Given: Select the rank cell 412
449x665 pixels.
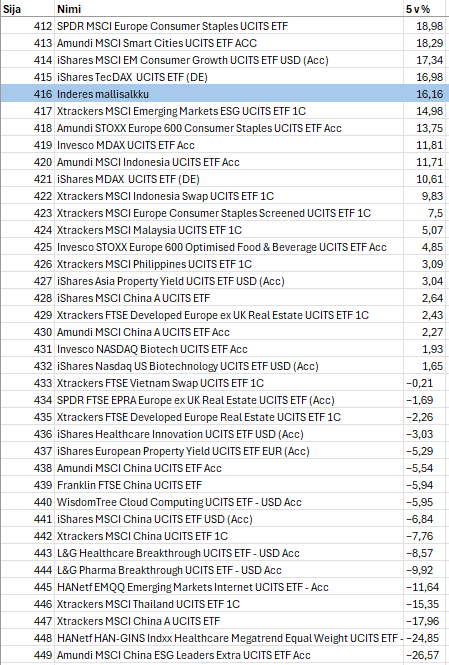Looking at the screenshot, I should point(28,26).
